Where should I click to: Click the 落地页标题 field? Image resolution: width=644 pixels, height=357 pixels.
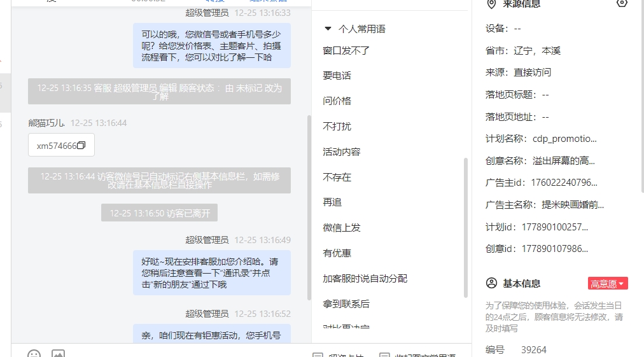point(517,95)
